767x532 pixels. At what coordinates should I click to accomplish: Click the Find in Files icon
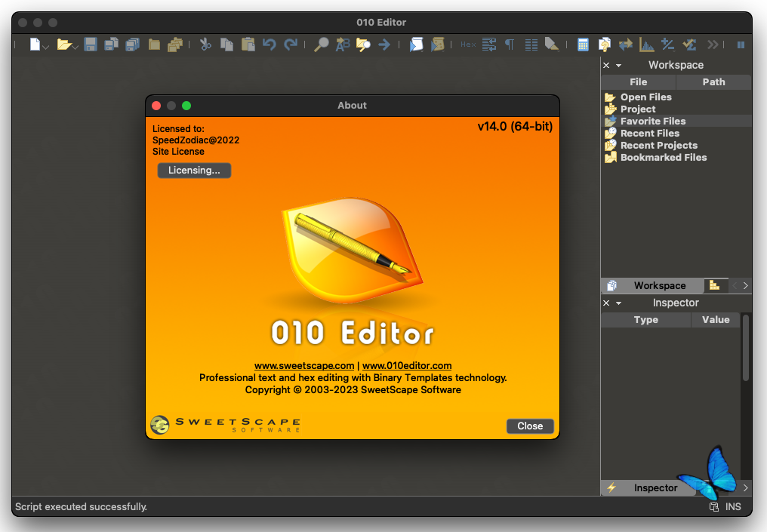point(363,45)
